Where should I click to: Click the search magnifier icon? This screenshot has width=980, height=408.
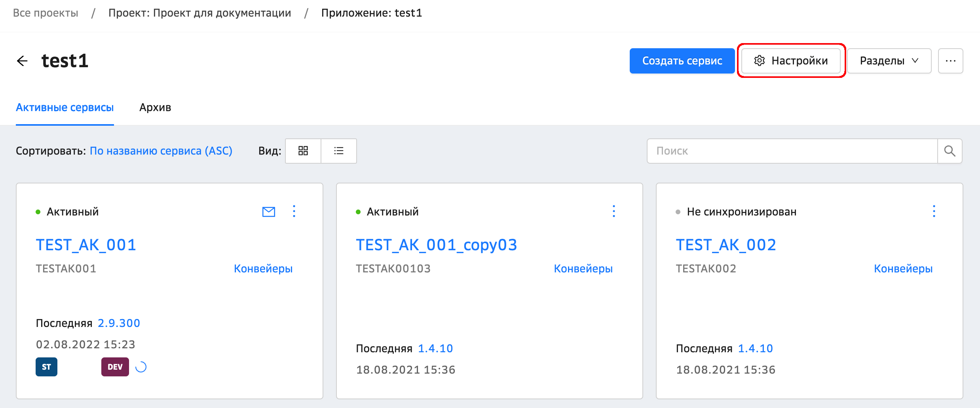coord(950,151)
